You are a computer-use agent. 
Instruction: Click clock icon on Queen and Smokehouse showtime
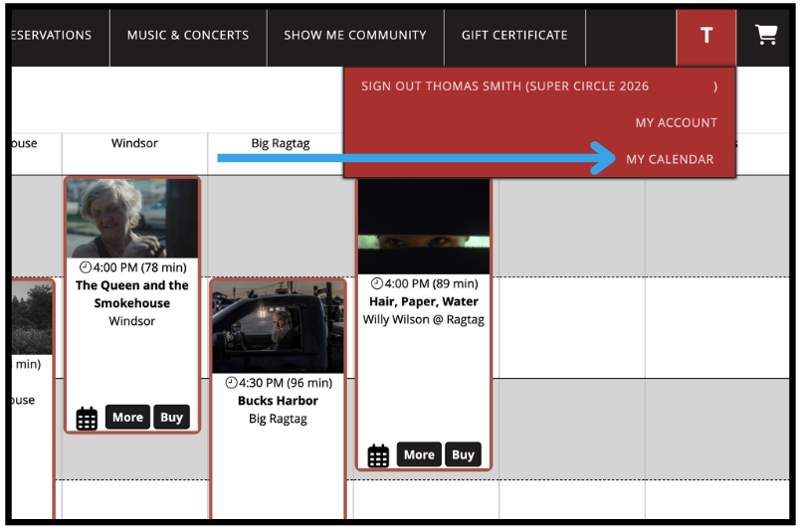(x=86, y=267)
